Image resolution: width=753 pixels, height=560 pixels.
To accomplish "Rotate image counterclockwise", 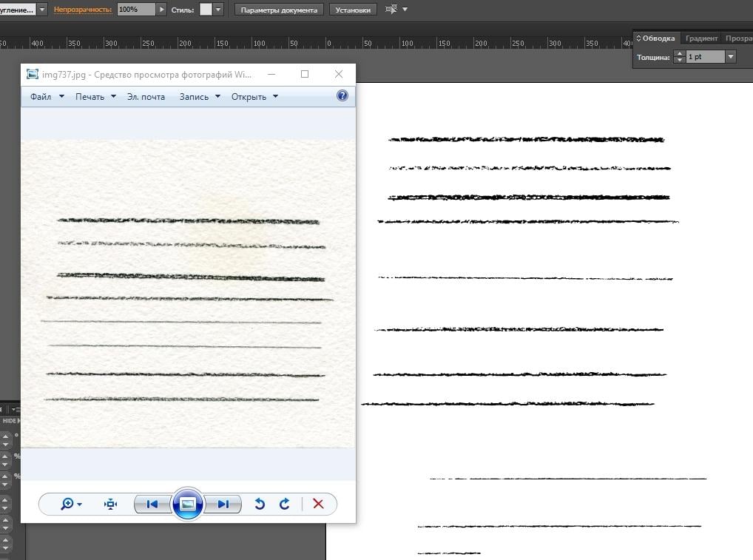I will pyautogui.click(x=260, y=504).
